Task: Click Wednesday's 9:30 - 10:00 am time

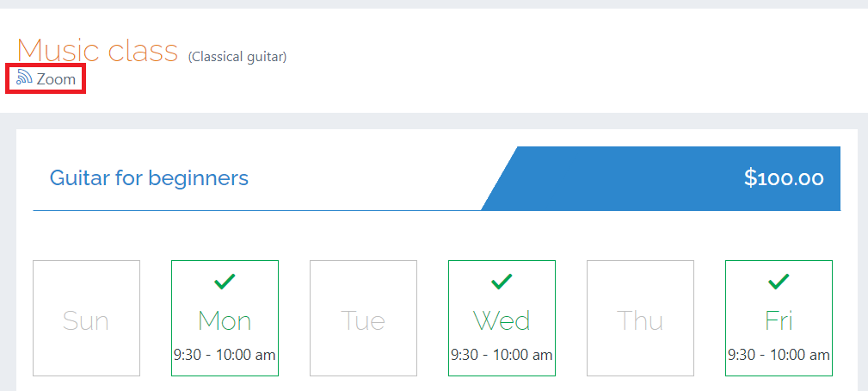Action: click(x=502, y=355)
